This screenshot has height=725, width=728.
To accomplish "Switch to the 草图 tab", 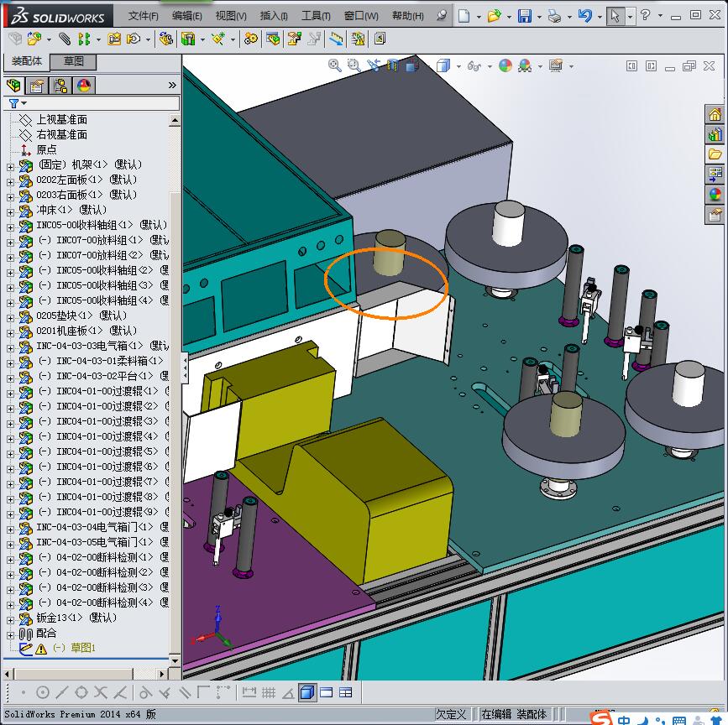I will tap(73, 61).
